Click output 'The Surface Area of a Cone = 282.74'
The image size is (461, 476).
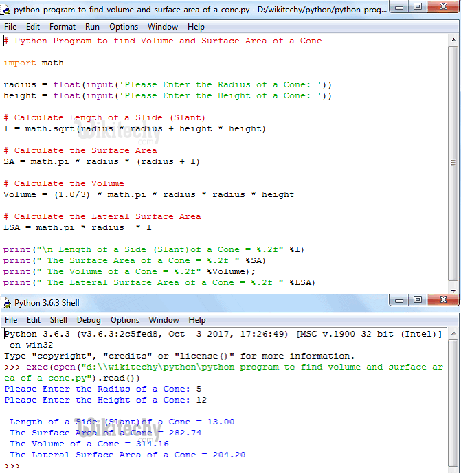click(x=105, y=433)
